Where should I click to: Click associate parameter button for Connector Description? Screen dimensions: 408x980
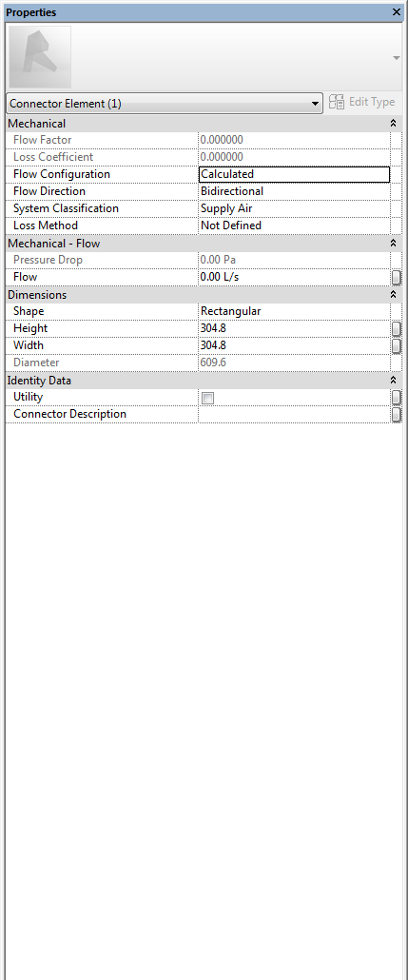[x=397, y=415]
